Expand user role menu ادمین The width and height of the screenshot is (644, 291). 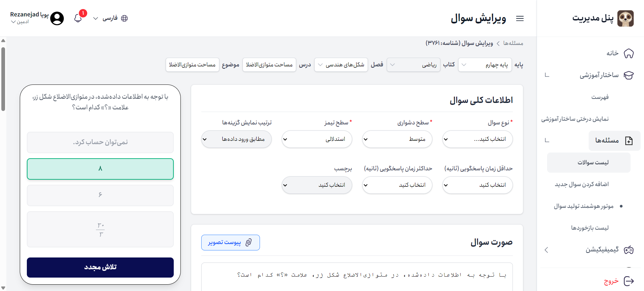(20, 22)
